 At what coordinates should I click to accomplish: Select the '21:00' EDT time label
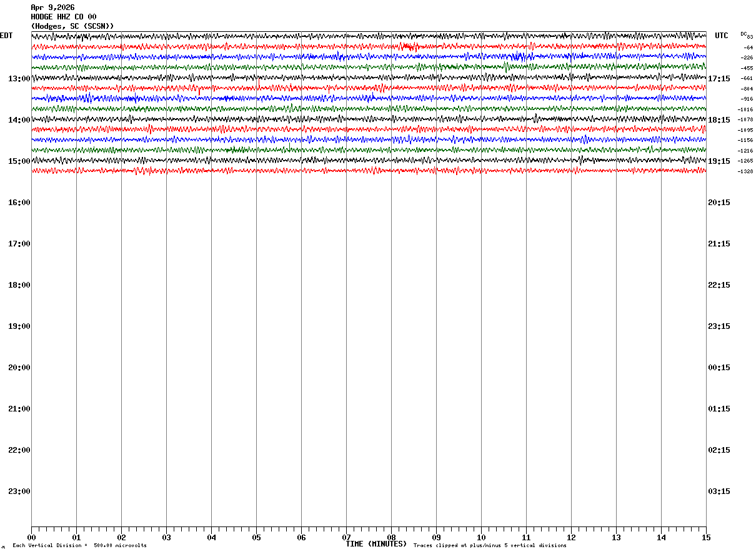(x=19, y=409)
